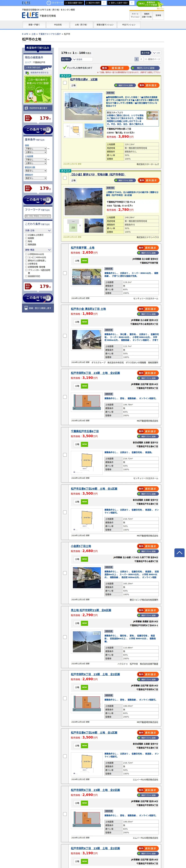The image size is (186, 868).
Task: Collapse the 建物・構造 section
Action: point(38,250)
